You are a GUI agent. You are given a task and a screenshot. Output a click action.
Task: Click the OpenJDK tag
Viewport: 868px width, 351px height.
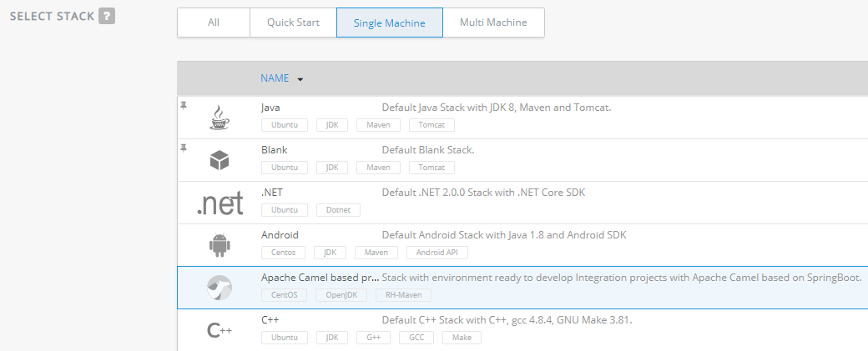pyautogui.click(x=341, y=295)
